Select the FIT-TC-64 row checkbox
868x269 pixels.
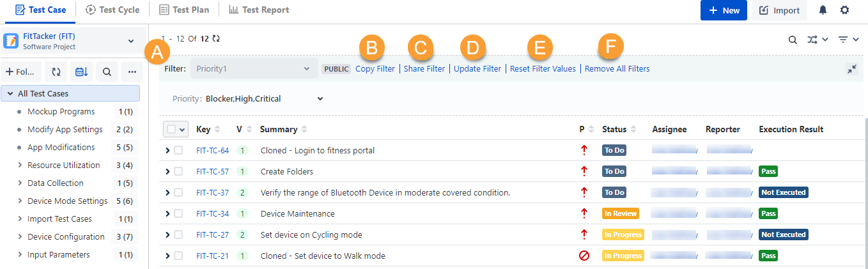click(178, 150)
